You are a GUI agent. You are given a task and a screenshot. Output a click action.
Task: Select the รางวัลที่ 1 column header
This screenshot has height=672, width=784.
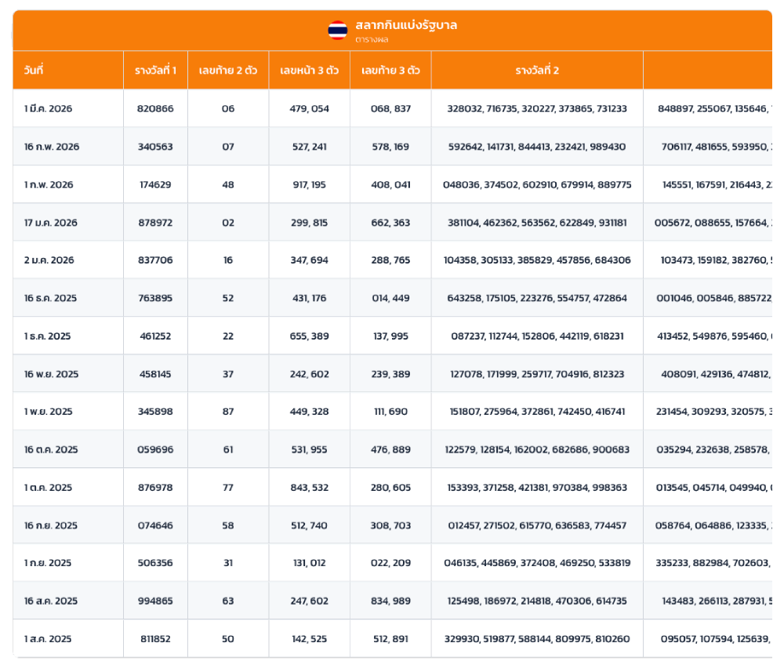(155, 71)
